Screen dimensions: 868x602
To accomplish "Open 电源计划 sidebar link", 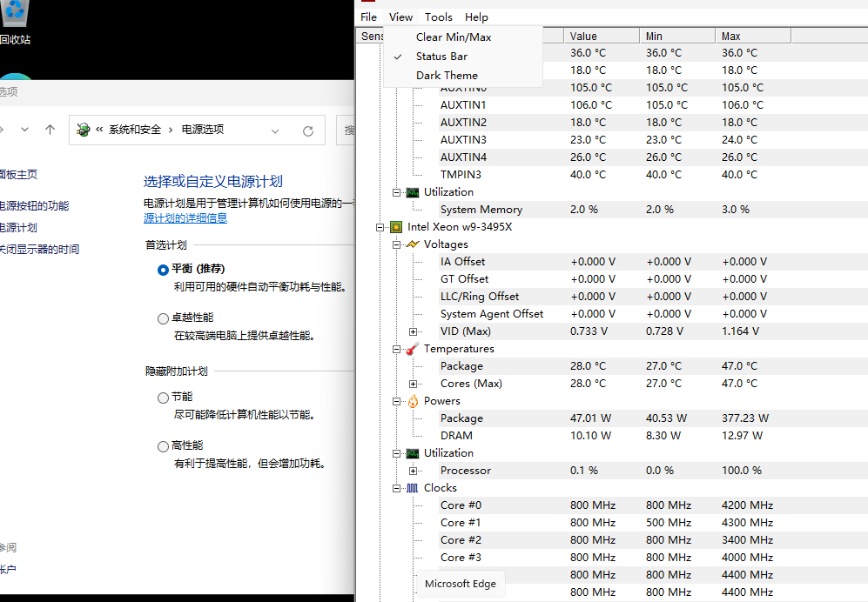I will pos(18,227).
